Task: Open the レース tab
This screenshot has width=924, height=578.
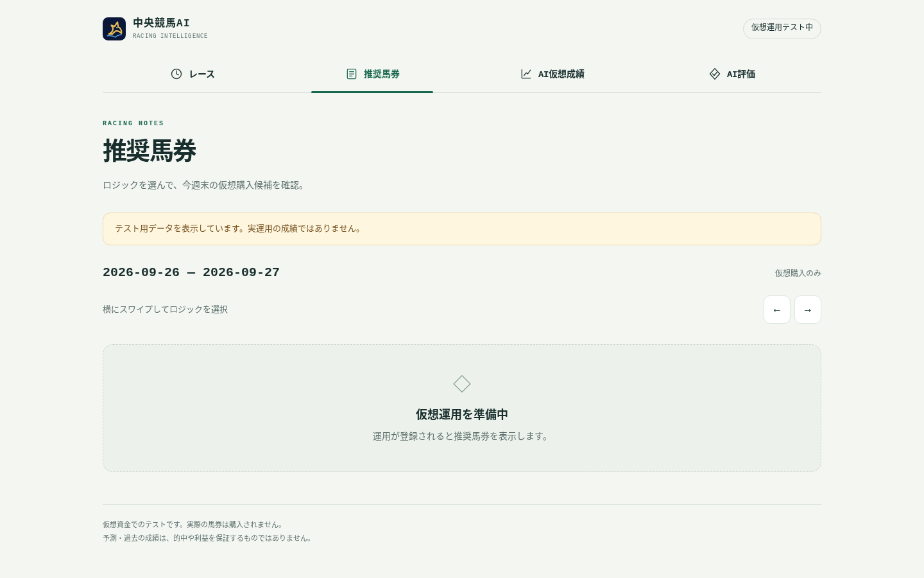Action: (x=193, y=74)
